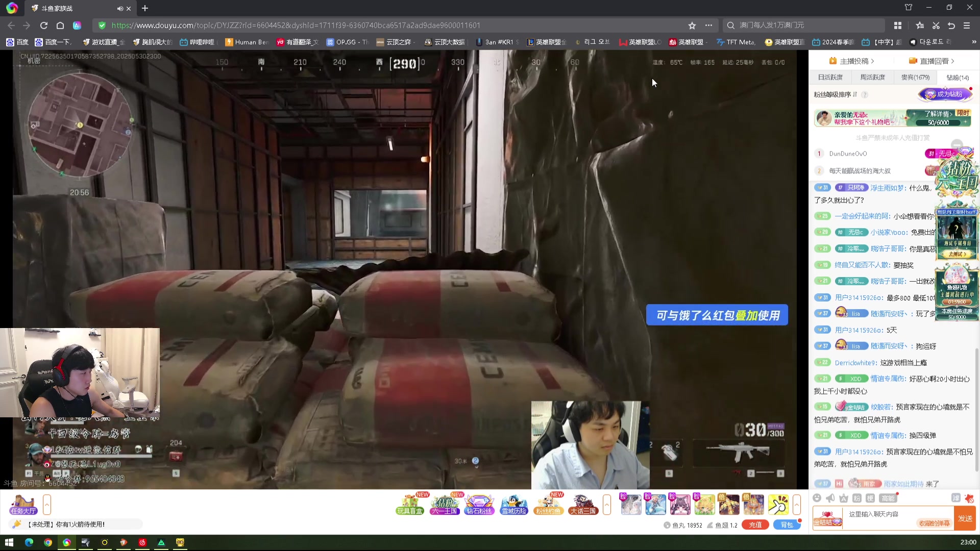Viewport: 980px width, 551px height.
Task: Toggle the 滤 chat filter
Action: [955, 498]
